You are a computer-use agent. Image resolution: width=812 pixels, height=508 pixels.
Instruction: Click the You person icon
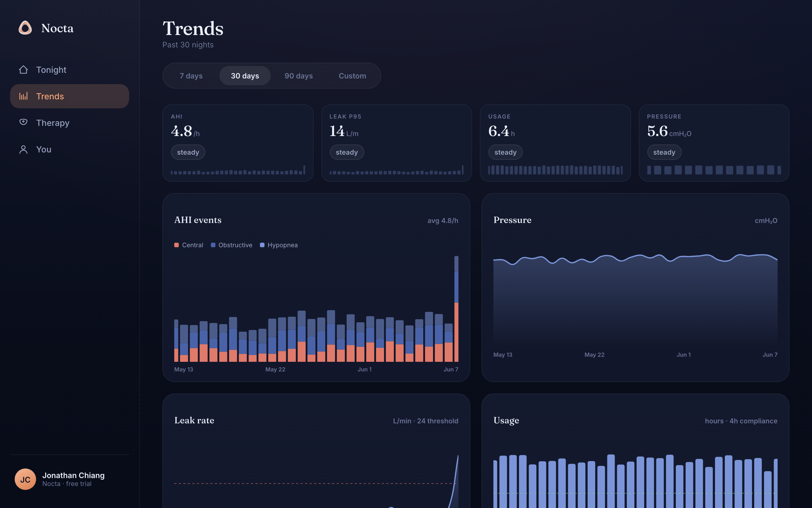(23, 150)
